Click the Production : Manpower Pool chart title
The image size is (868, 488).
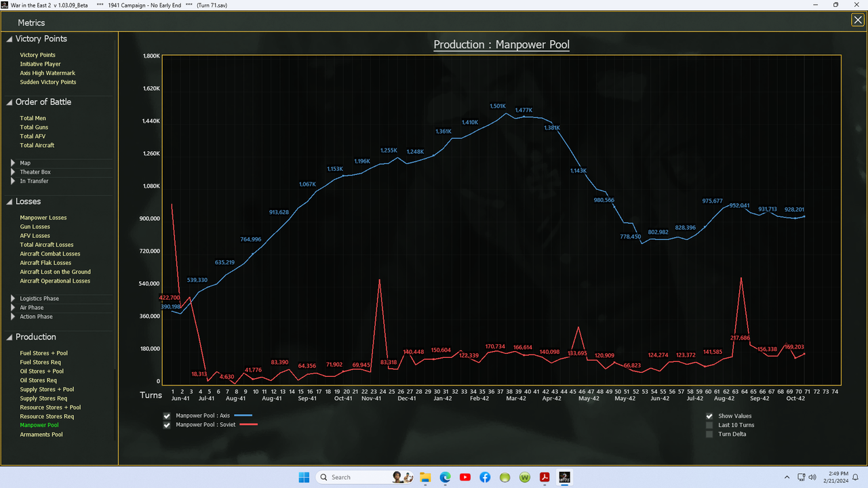point(502,45)
